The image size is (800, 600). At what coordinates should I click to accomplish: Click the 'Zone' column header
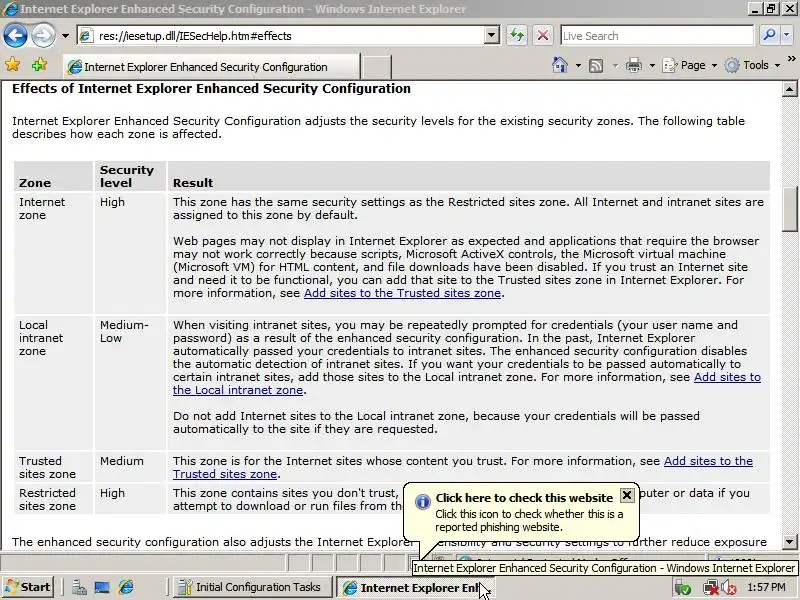point(54,176)
